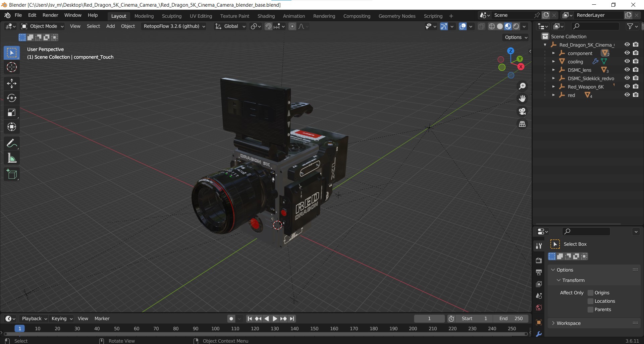Click the End frame 250 field

511,319
